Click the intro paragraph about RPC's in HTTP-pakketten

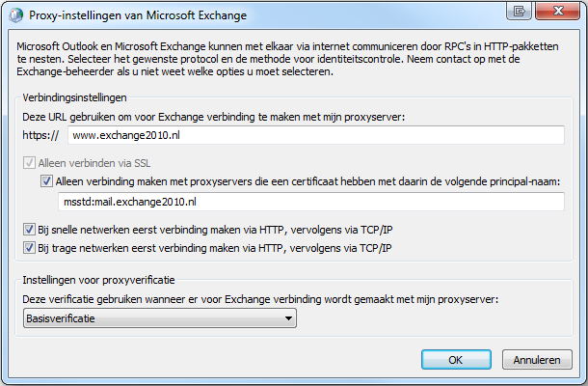(x=287, y=59)
